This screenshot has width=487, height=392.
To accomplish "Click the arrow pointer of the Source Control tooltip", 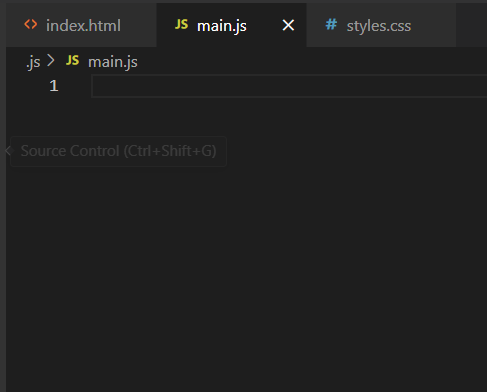I will [8, 151].
